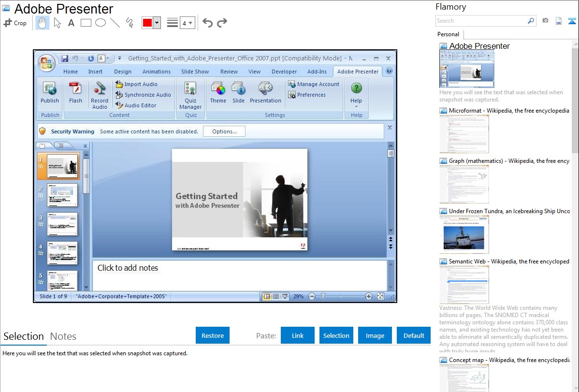Select the straight line tool
Screen dimensions: 579x392
115,23
